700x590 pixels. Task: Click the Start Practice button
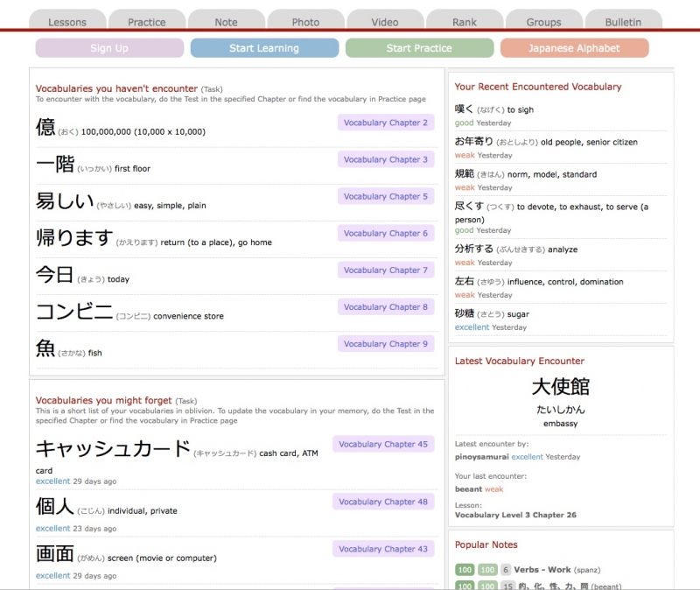coord(419,48)
